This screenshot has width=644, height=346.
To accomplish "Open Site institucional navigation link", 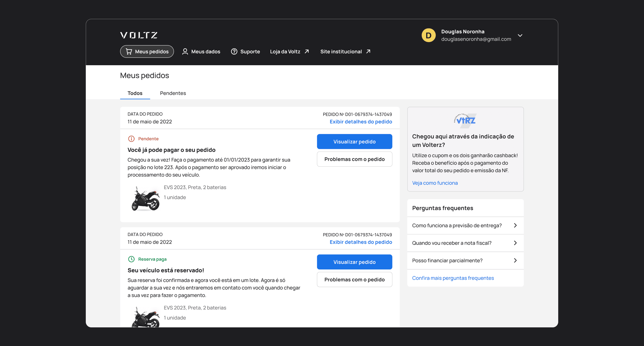I will point(346,52).
